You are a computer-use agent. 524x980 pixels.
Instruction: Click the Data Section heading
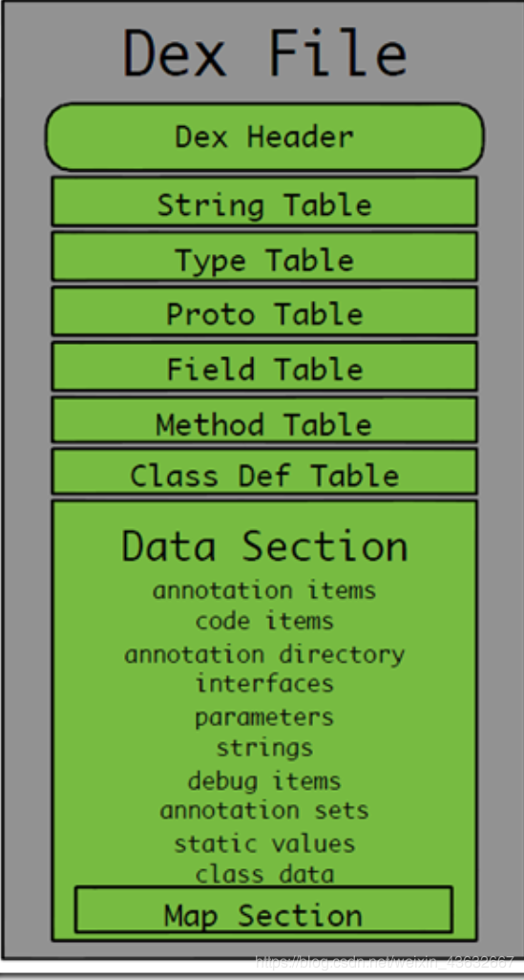click(x=264, y=545)
